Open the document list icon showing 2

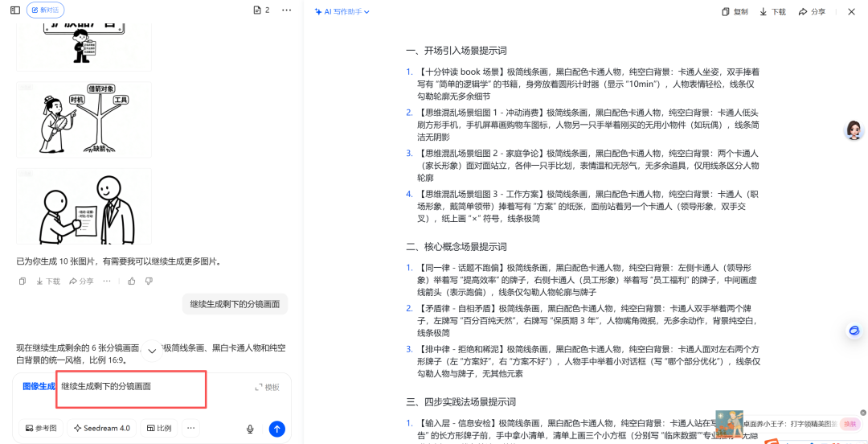261,10
